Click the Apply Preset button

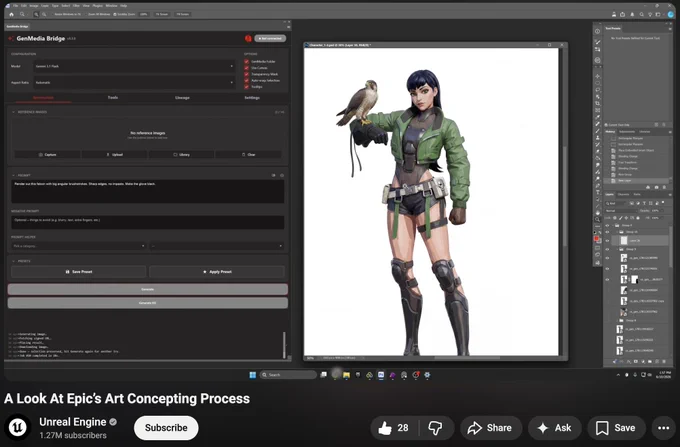[217, 272]
